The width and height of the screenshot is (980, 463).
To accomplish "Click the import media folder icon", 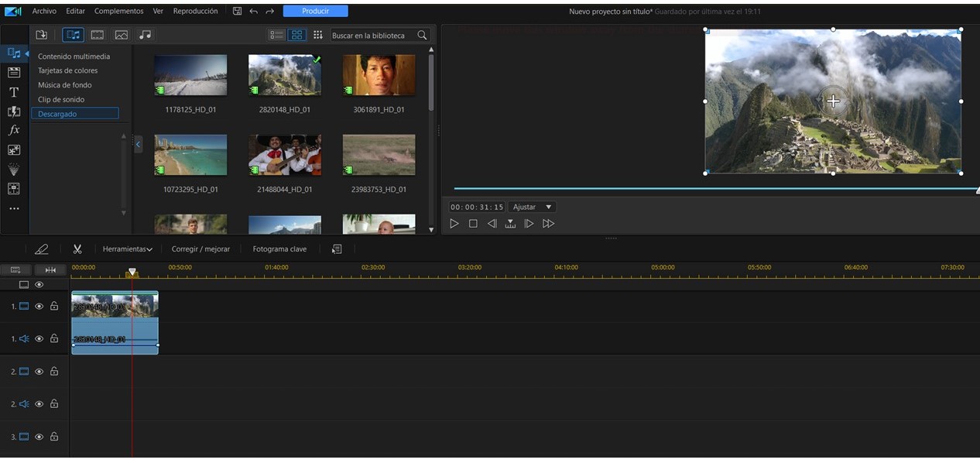I will [x=42, y=35].
